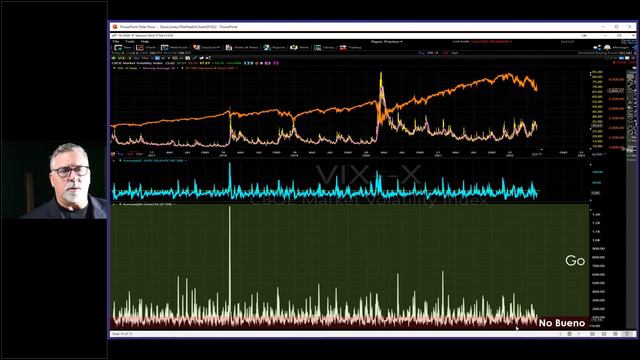The height and width of the screenshot is (360, 640).
Task: Click the PowerPoint icon in title bar
Action: (x=115, y=27)
